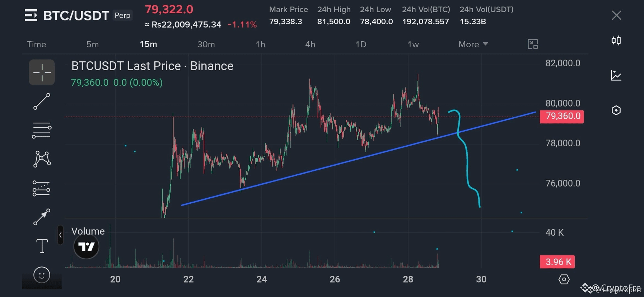644x297 pixels.
Task: Click the TradingView logo
Action: (86, 247)
